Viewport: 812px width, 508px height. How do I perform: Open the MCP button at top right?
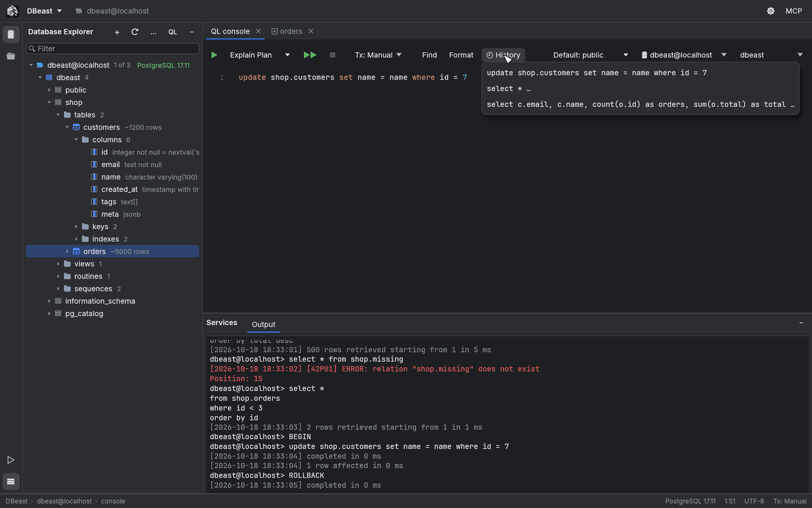(794, 11)
